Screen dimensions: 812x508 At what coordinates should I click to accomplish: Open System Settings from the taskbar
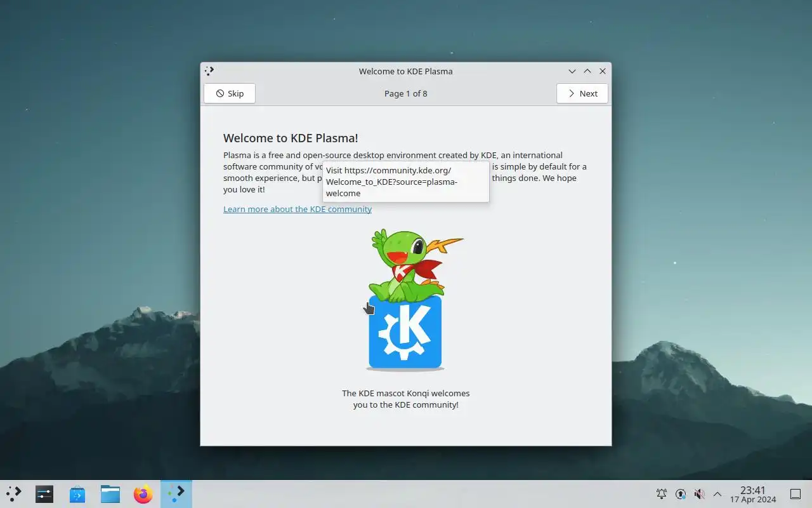[44, 493]
